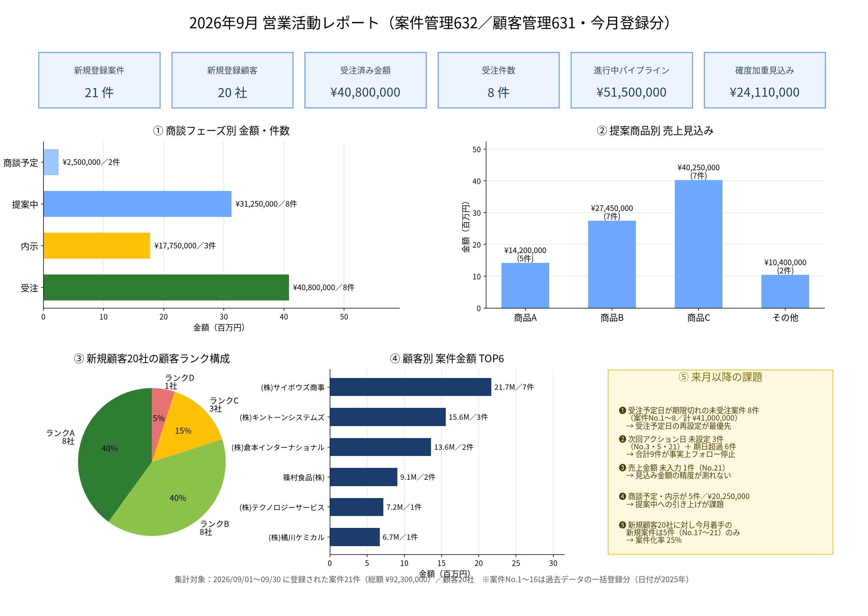The image size is (868, 616).
Task: Click the green 受注 bar in phase chart
Action: pyautogui.click(x=166, y=287)
